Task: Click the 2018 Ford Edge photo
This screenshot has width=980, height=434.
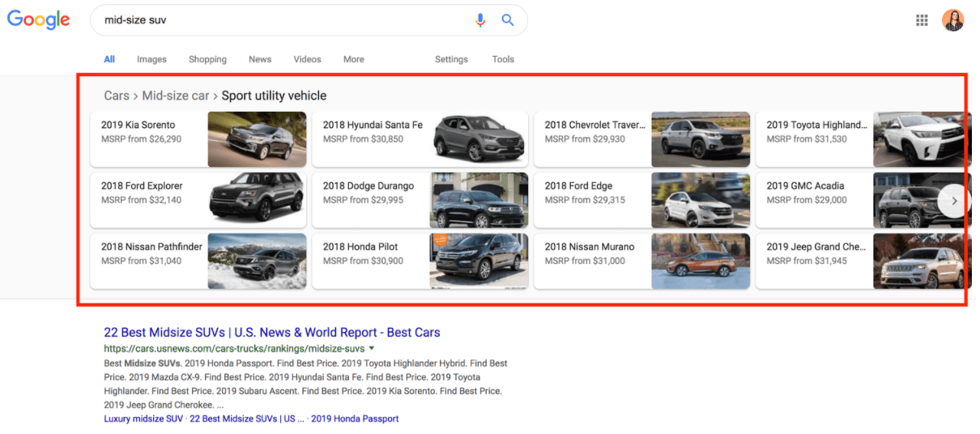Action: tap(701, 200)
